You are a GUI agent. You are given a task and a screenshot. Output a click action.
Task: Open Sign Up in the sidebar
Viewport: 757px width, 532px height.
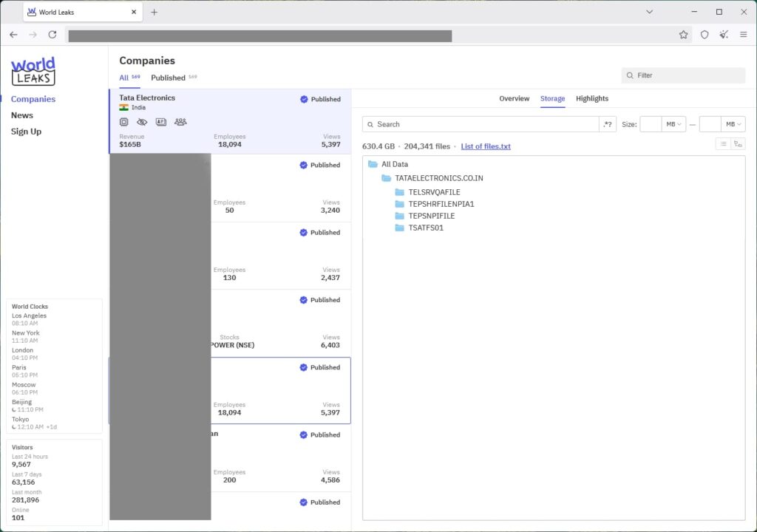(26, 132)
